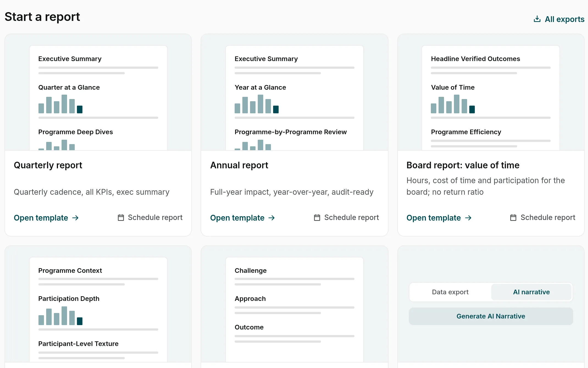
Task: Click 'Hours, cost of time and participation' description
Action: point(486,186)
